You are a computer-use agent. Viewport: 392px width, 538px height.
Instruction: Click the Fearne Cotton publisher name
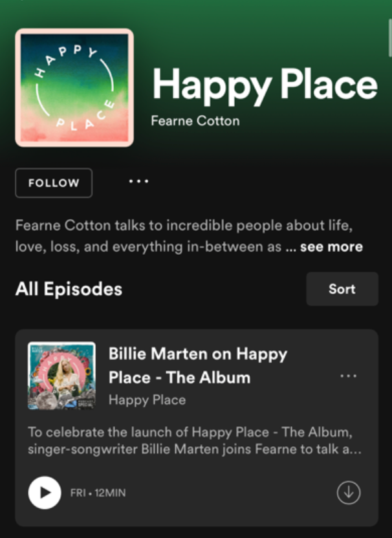coord(195,121)
